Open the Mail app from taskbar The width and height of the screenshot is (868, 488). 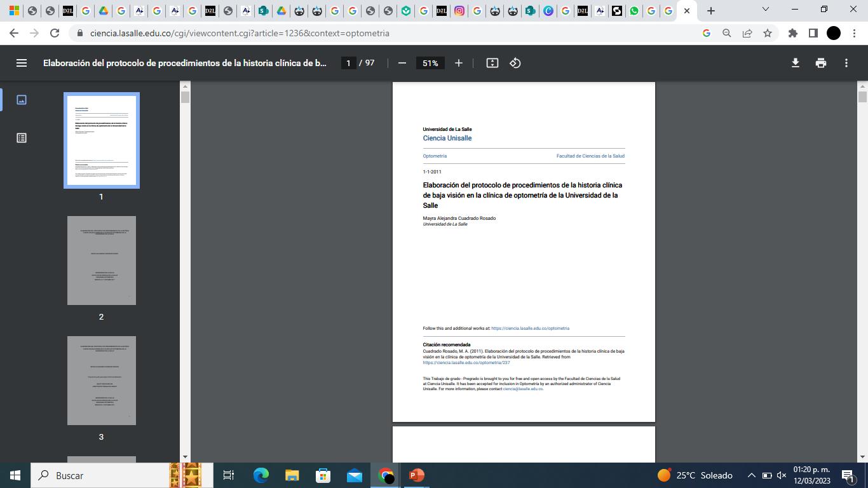tap(354, 475)
